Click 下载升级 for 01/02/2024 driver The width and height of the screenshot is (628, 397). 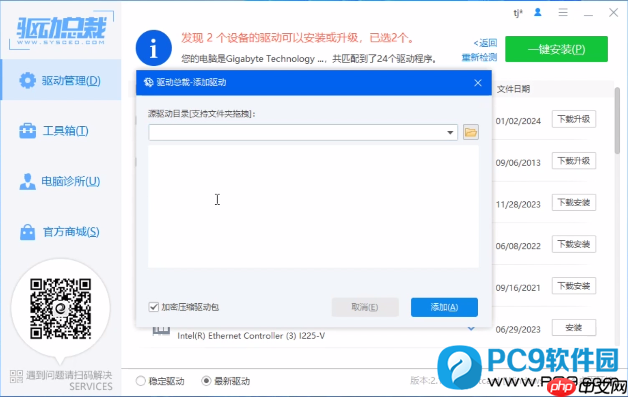574,119
